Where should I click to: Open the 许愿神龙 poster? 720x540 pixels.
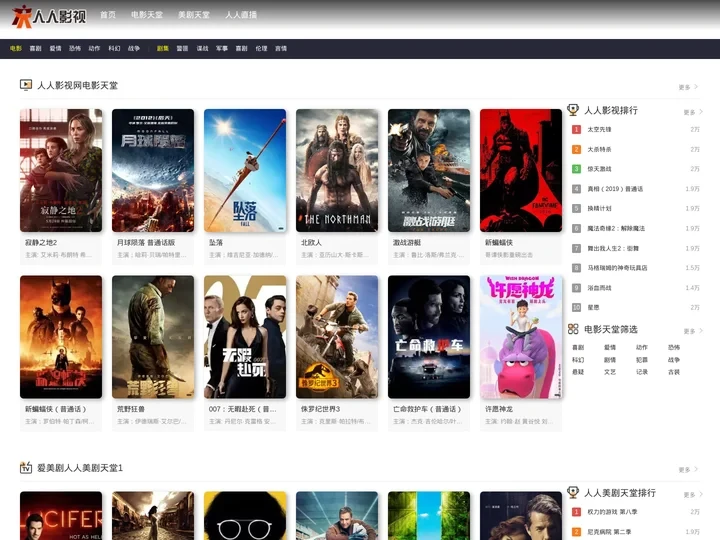click(x=521, y=337)
